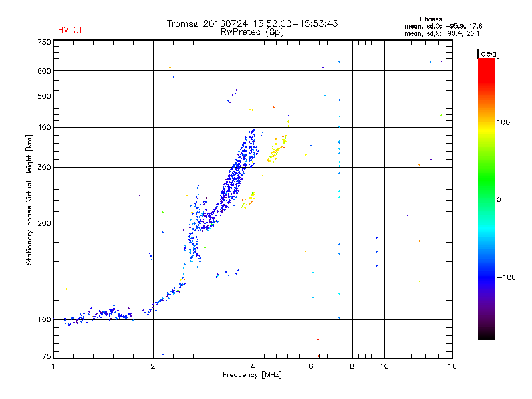This screenshot has width=532, height=399.
Task: Click the '-100' colorbar tick label
Action: 506,277
